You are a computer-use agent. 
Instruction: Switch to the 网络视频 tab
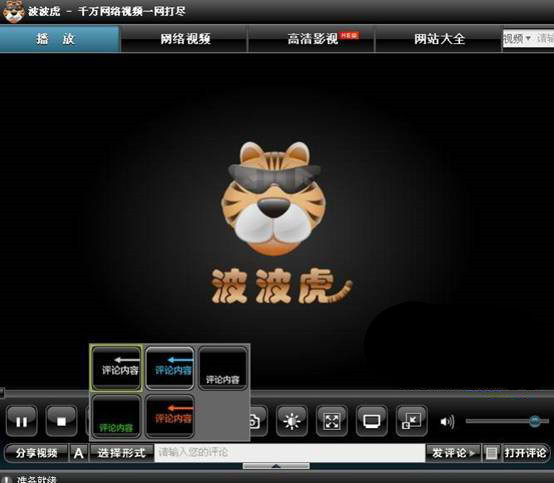coord(185,39)
